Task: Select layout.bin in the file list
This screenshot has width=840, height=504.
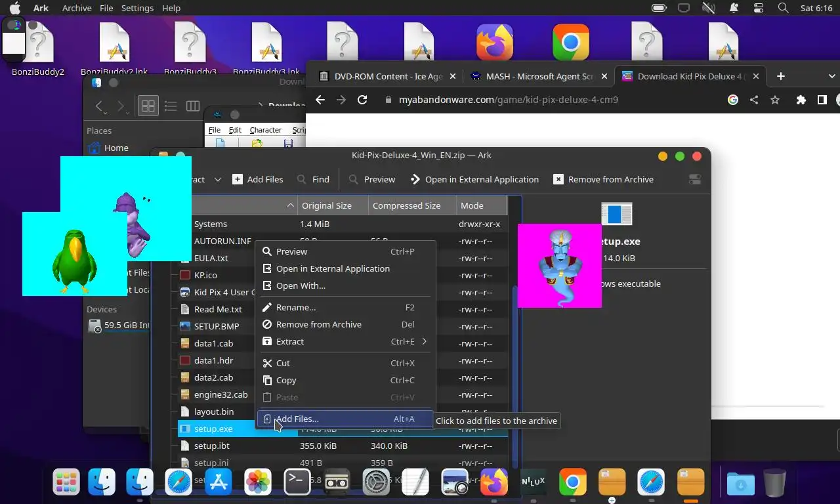Action: (214, 411)
